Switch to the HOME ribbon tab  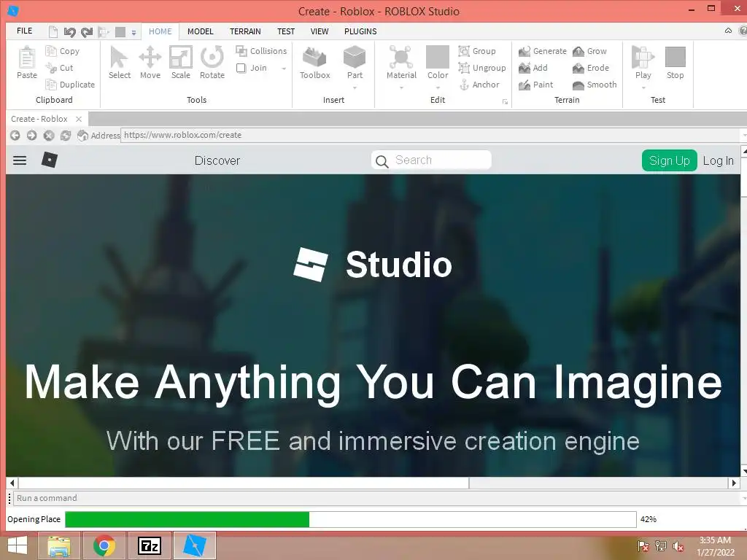[x=160, y=31]
